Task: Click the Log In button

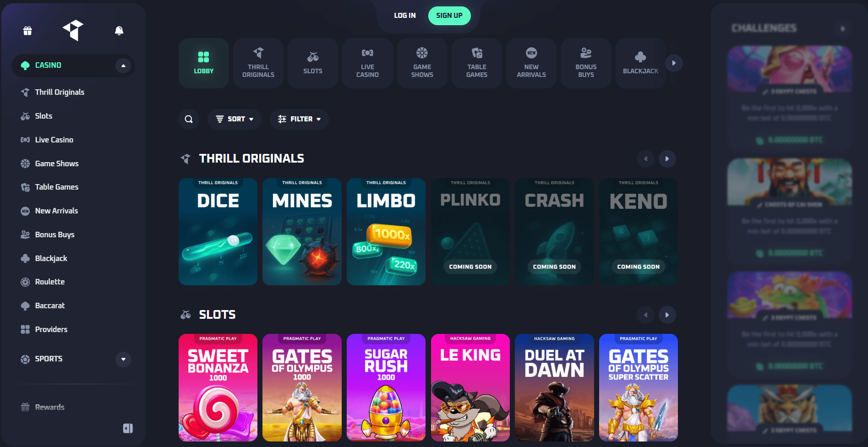Action: [x=405, y=16]
